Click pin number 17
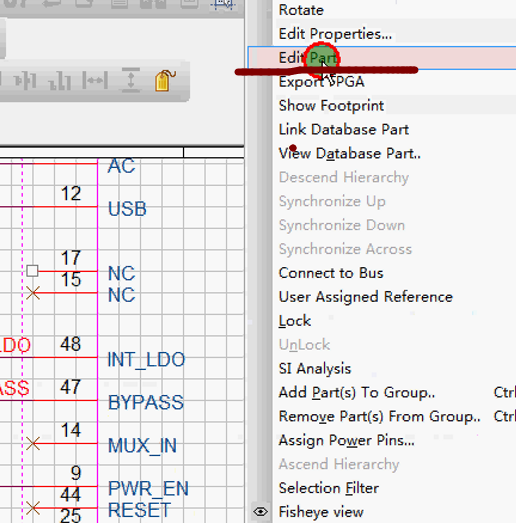 point(71,258)
